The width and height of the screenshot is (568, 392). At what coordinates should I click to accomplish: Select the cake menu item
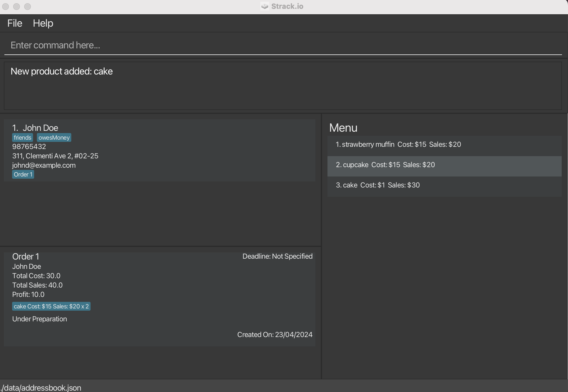pos(444,185)
